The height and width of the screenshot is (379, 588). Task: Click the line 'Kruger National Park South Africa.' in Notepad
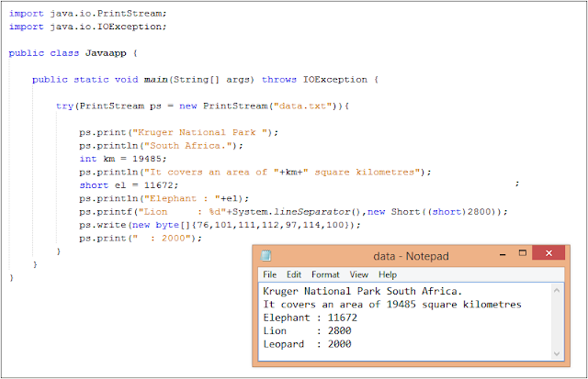362,292
